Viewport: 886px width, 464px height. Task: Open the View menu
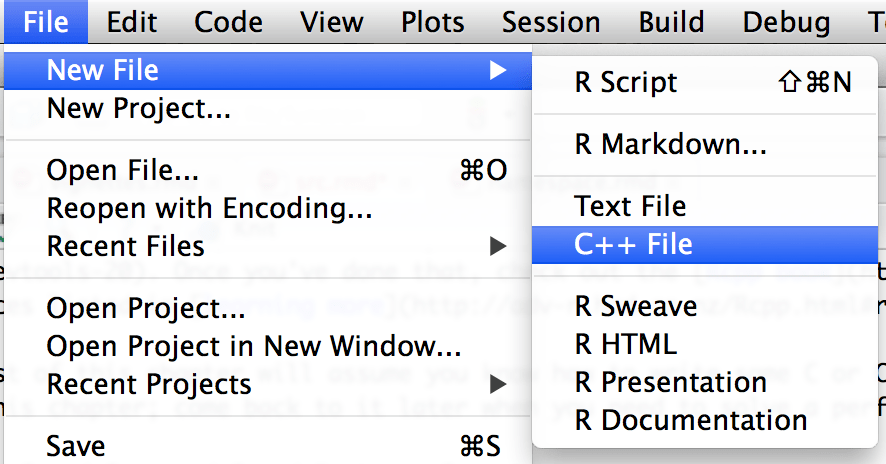pos(332,22)
